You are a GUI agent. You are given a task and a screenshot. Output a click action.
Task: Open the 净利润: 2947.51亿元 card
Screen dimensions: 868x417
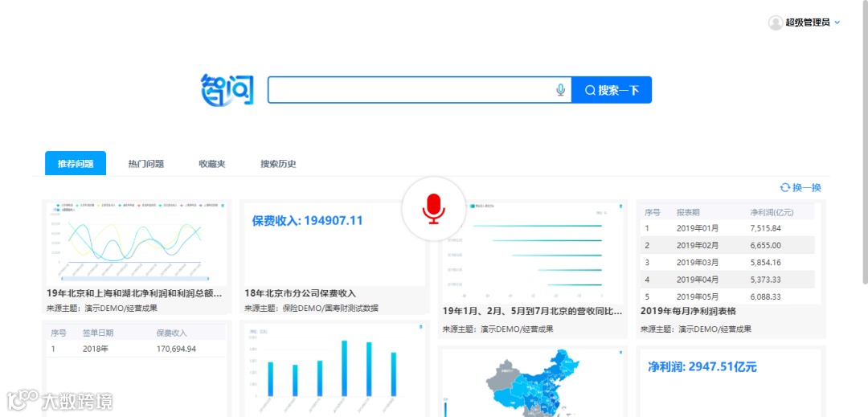(x=731, y=382)
